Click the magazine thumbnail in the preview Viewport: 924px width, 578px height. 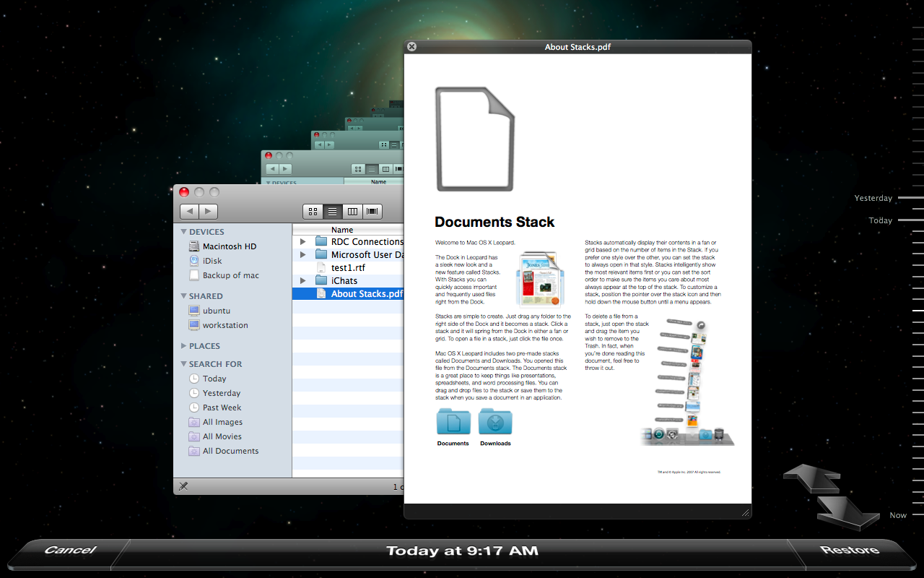(x=541, y=279)
